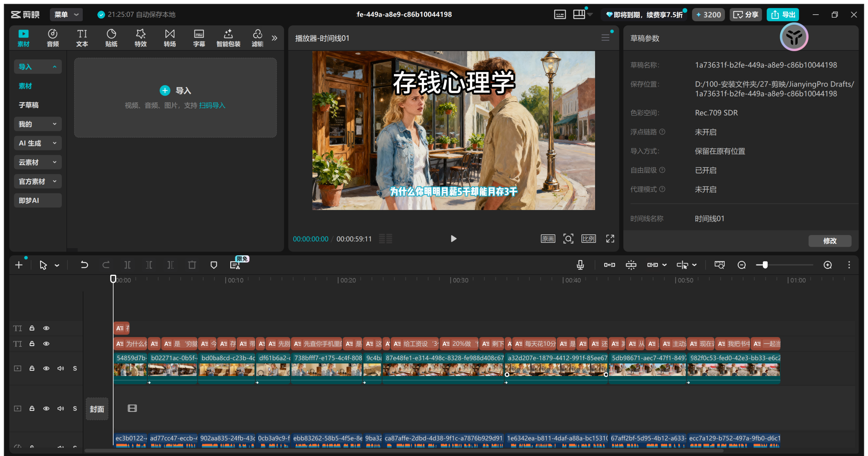Enter fullscreen preview in the player
This screenshot has width=868, height=456.
coord(610,239)
